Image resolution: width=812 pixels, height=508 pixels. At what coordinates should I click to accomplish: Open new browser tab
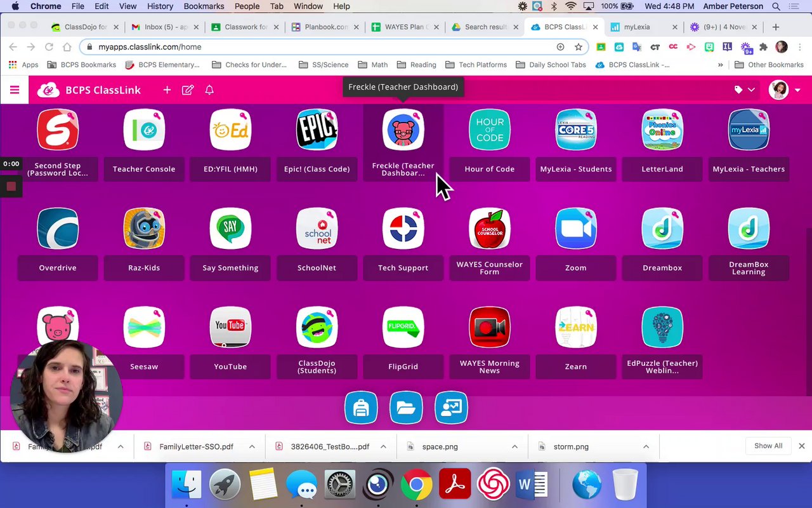pos(775,27)
